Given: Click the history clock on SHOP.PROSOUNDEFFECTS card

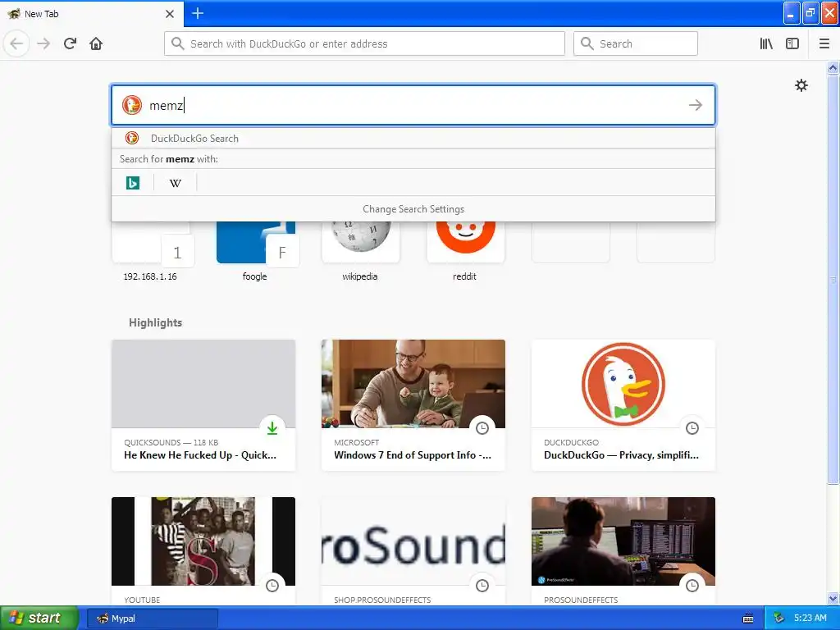Looking at the screenshot, I should point(482,586).
